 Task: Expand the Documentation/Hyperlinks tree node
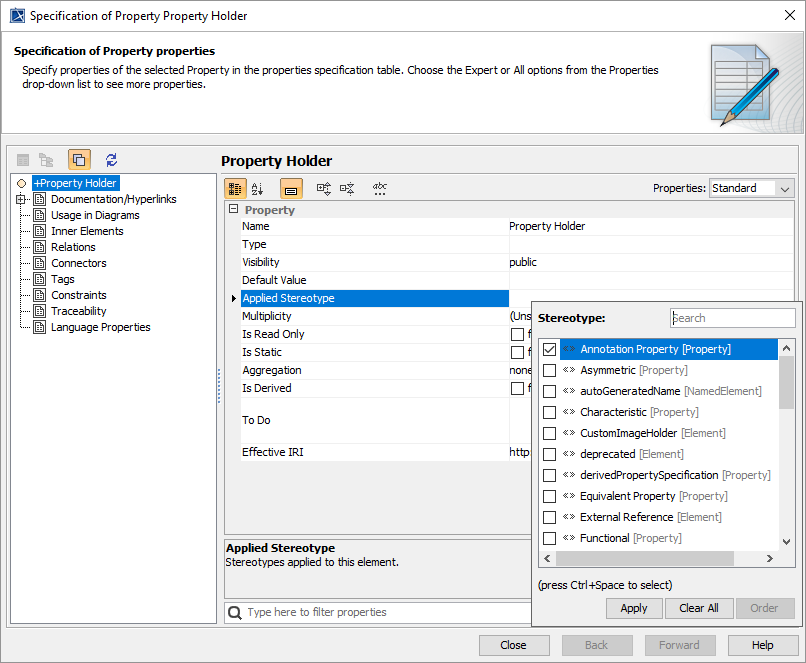pos(22,200)
